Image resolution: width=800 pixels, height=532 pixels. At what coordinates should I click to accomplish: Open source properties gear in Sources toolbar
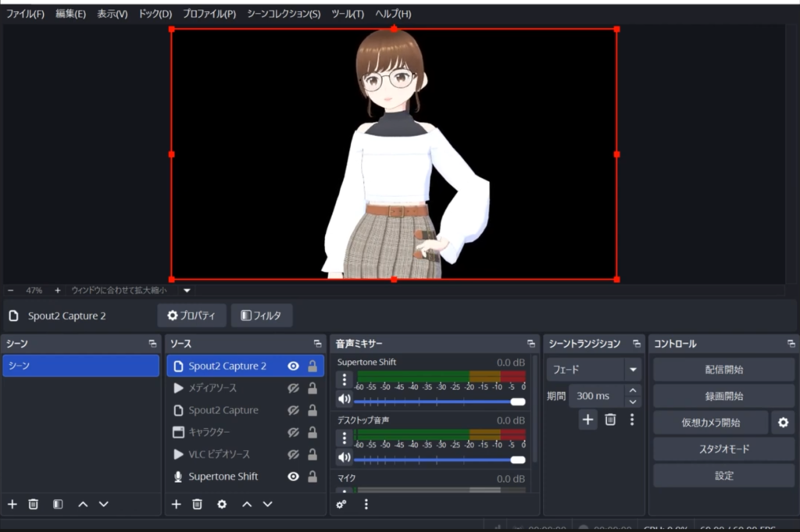[x=222, y=505]
